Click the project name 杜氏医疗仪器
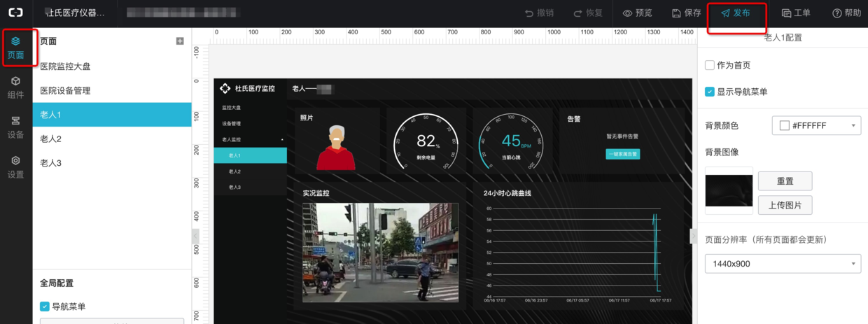The image size is (868, 324). pyautogui.click(x=74, y=13)
